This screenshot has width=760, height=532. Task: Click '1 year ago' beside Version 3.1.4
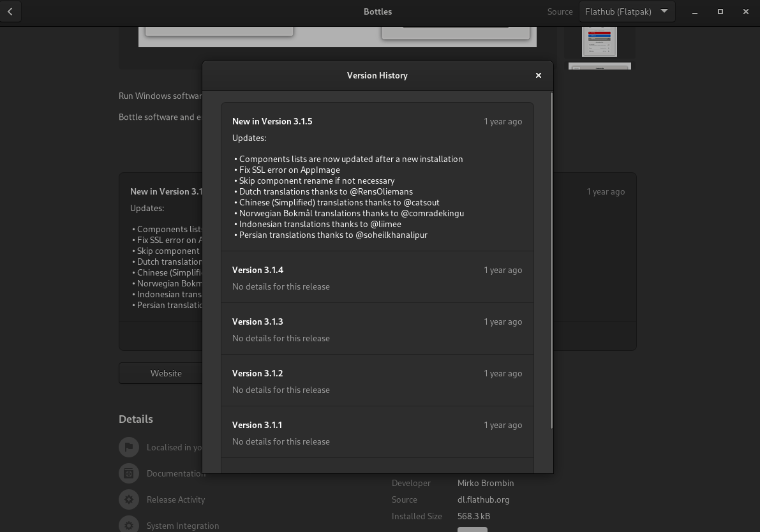pos(503,270)
